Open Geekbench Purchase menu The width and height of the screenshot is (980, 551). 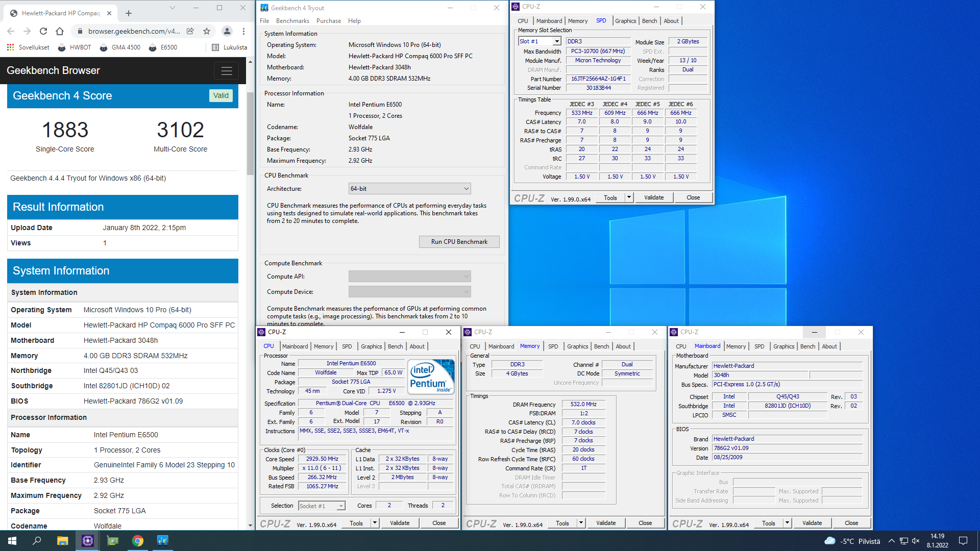point(329,21)
